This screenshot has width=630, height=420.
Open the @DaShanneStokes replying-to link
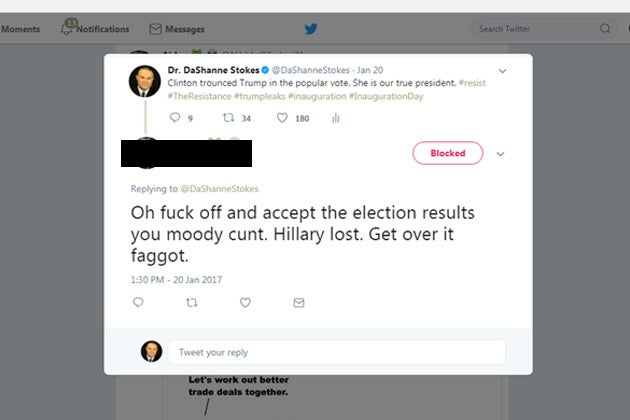coord(219,188)
